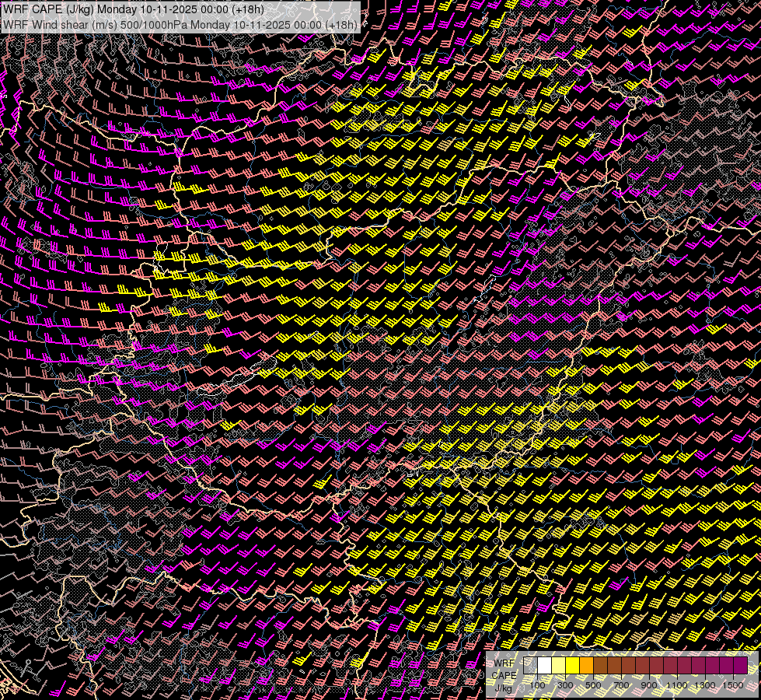
Task: Click the swatch just right of 700 tick
Action: point(628,666)
